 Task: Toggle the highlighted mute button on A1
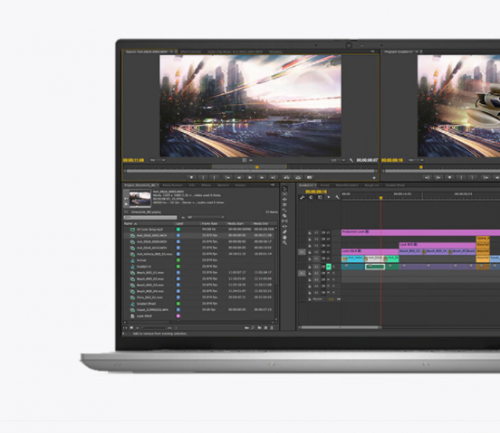tap(328, 266)
